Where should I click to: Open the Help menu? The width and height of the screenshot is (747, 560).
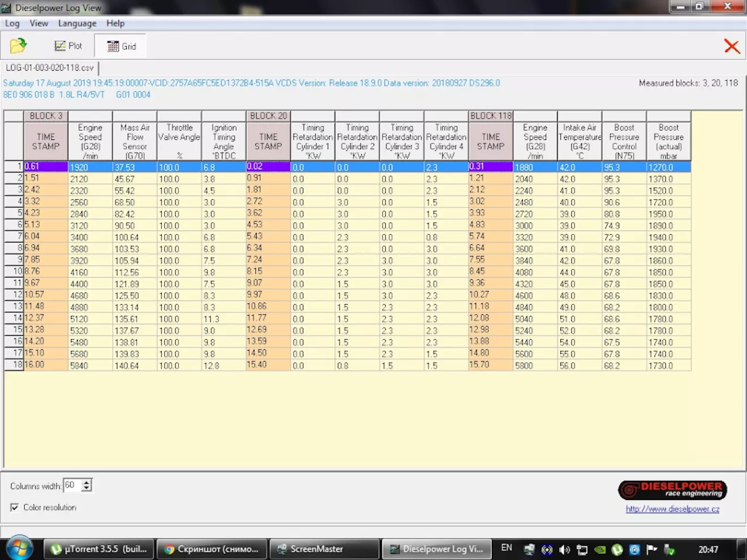click(115, 23)
